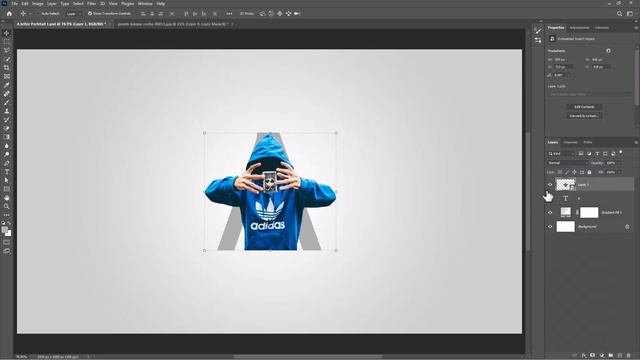This screenshot has width=640, height=360.
Task: Click the Convert to Linked button
Action: coord(584,116)
